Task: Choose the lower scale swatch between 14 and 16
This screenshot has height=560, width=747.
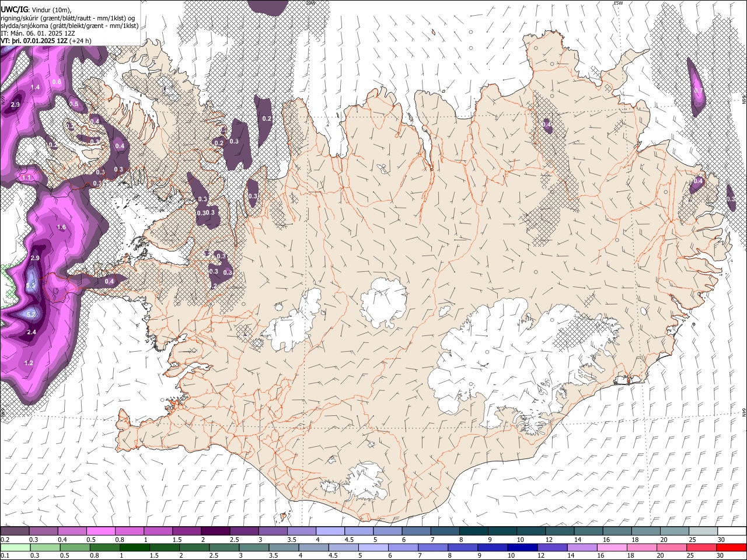Action: point(582,547)
